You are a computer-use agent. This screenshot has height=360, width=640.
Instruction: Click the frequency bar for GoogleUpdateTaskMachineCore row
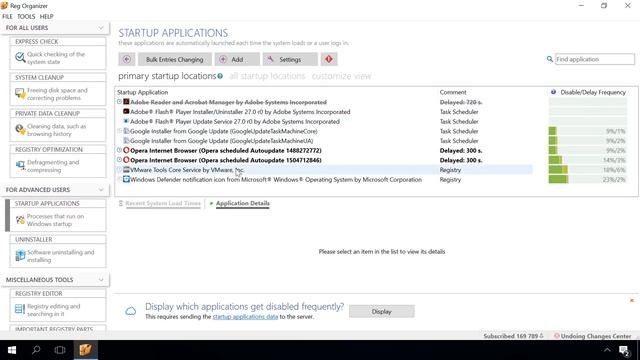(587, 131)
